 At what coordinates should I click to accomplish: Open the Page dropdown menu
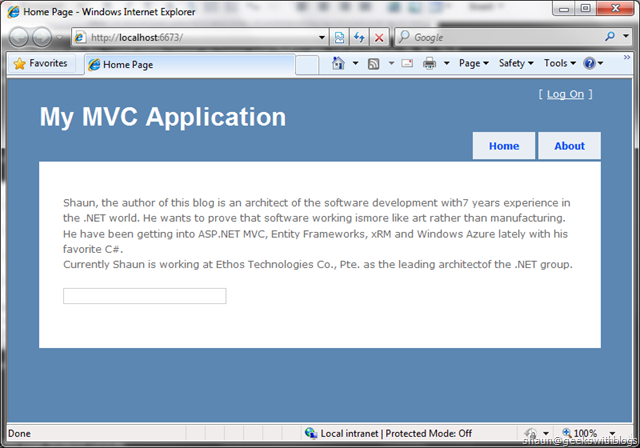[x=473, y=63]
